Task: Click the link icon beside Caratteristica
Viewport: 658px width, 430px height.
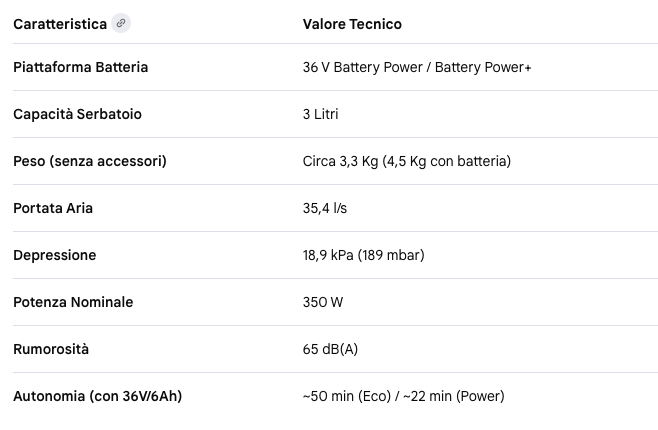Action: point(121,23)
